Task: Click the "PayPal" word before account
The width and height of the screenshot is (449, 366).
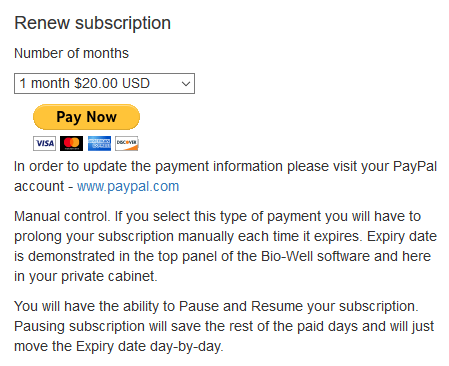Action: (415, 166)
